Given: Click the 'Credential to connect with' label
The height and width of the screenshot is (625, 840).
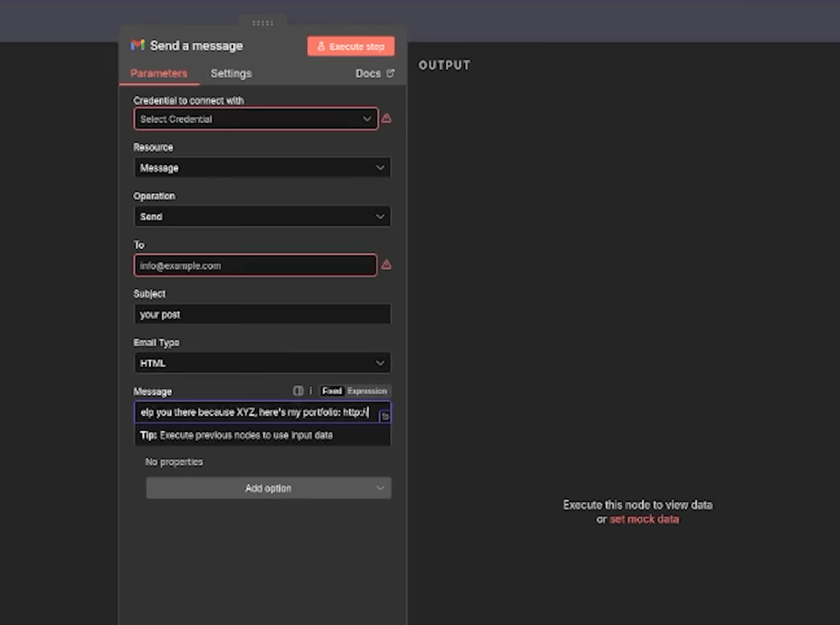Looking at the screenshot, I should coord(189,101).
